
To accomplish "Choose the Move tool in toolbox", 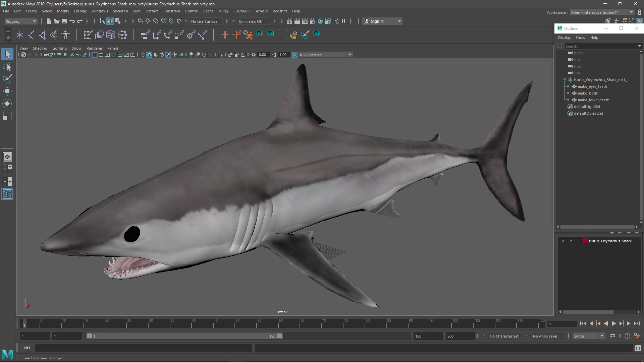I will pyautogui.click(x=7, y=91).
